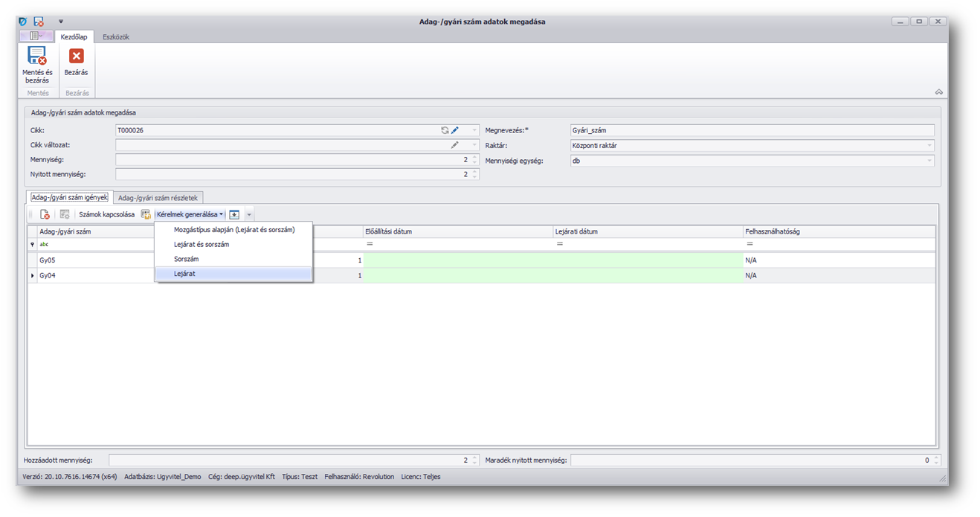Click the delete row icon in grid toolbar

tap(45, 214)
